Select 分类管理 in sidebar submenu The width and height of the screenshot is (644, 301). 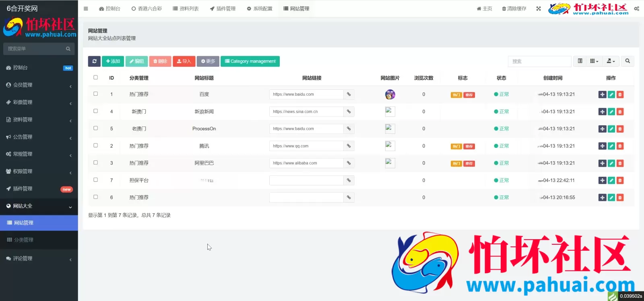coord(39,240)
